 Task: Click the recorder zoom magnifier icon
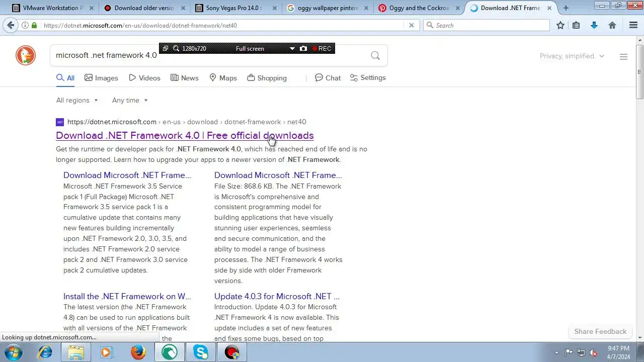(x=176, y=48)
